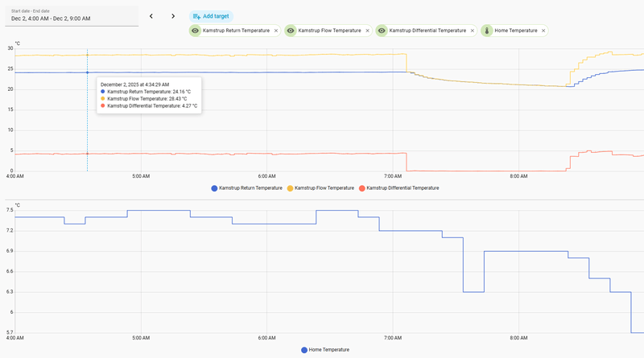Click the Kamstrup Flow Temperature chip label
This screenshot has width=644, height=358.
pyautogui.click(x=329, y=31)
